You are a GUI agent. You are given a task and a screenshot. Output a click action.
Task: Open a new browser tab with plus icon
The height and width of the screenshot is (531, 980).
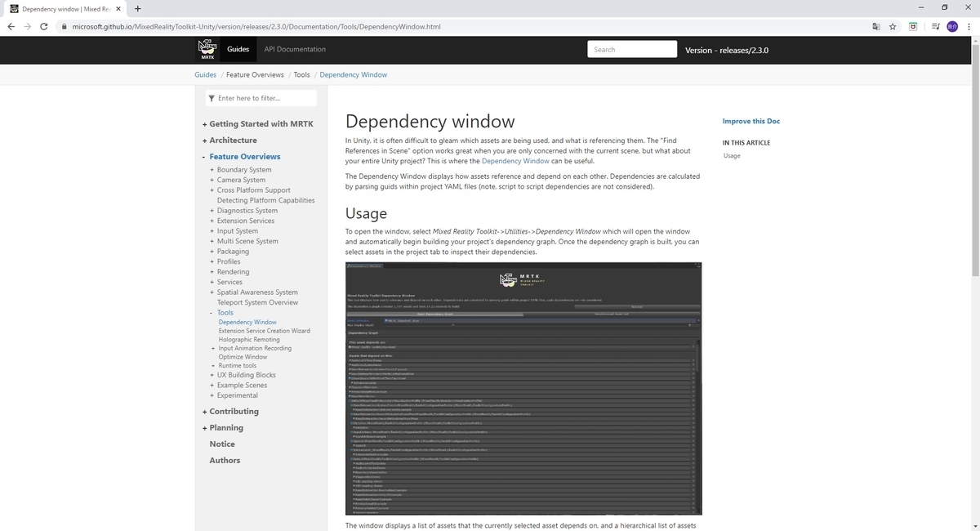(137, 9)
